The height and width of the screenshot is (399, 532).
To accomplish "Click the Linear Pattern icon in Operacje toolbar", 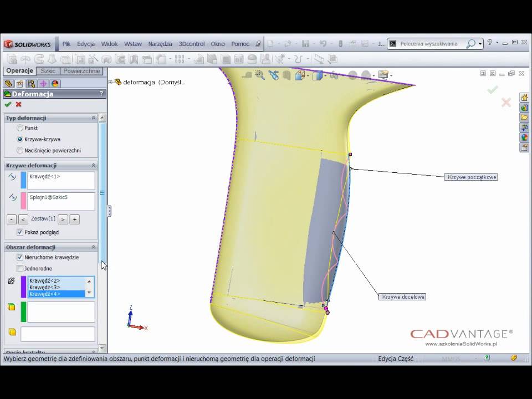I will (179, 59).
